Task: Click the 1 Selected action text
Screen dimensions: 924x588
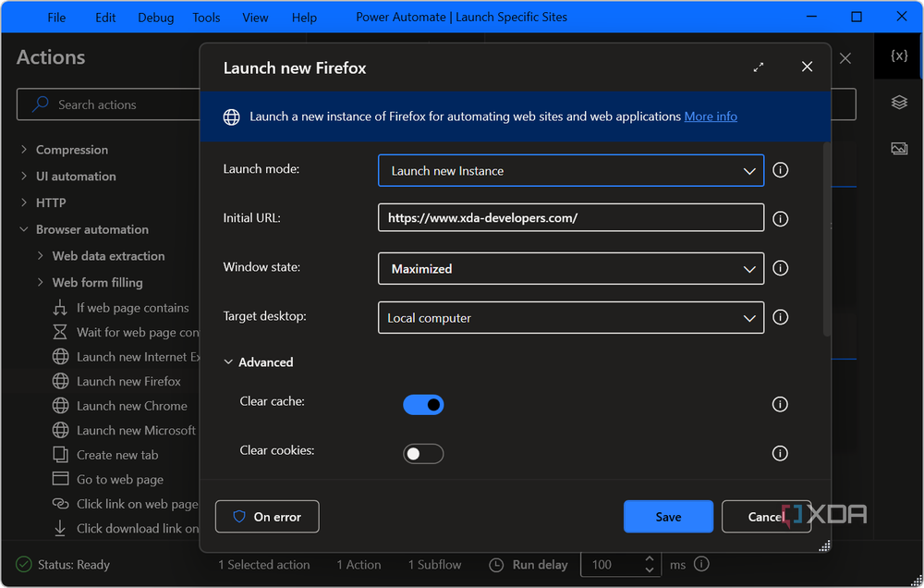Action: (x=264, y=564)
